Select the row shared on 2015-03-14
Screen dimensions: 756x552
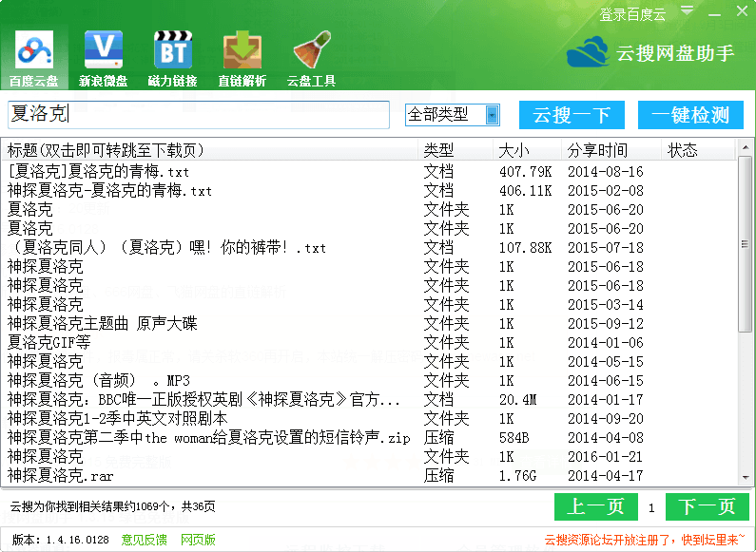(370, 304)
